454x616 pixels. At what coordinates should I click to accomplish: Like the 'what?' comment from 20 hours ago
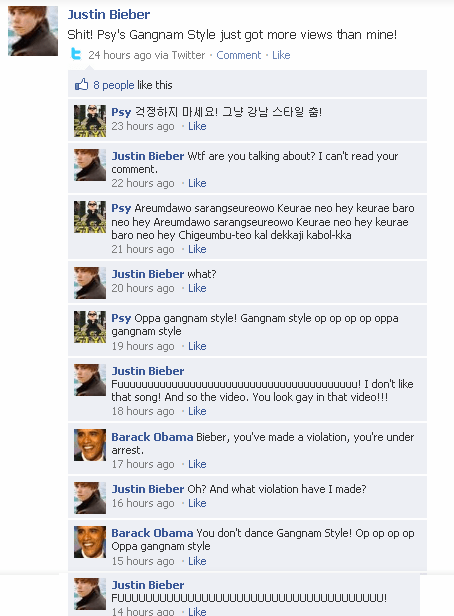click(x=197, y=288)
